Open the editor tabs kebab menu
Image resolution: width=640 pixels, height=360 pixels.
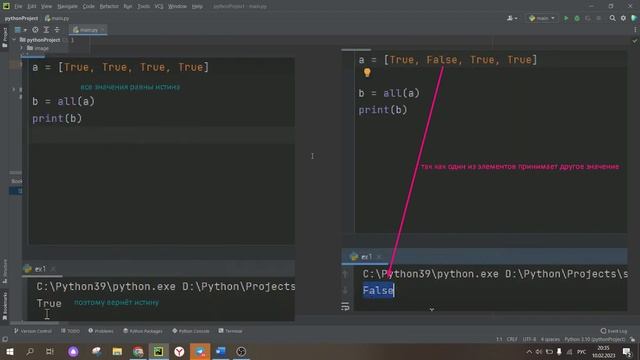tap(635, 30)
